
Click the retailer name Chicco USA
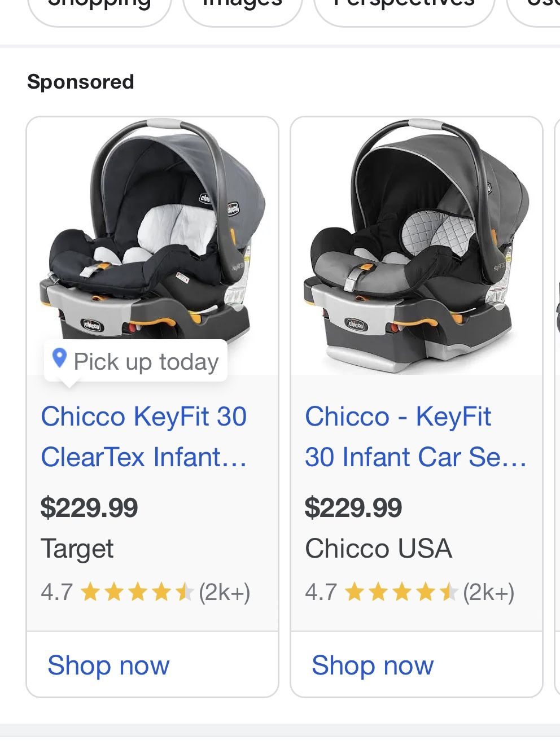[379, 548]
